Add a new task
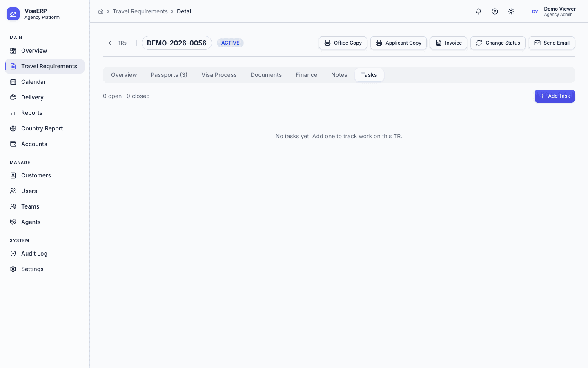This screenshot has width=588, height=368. (x=555, y=96)
